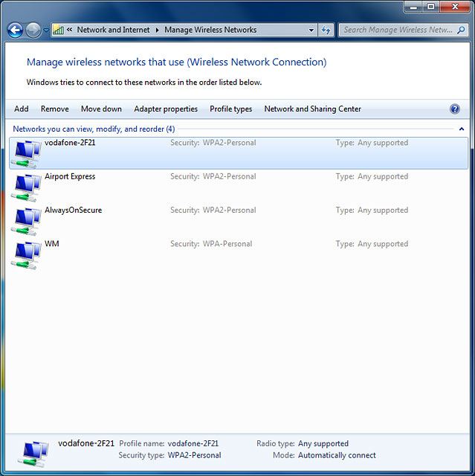Click the Back navigation arrow button
The width and height of the screenshot is (475, 476).
[x=15, y=30]
